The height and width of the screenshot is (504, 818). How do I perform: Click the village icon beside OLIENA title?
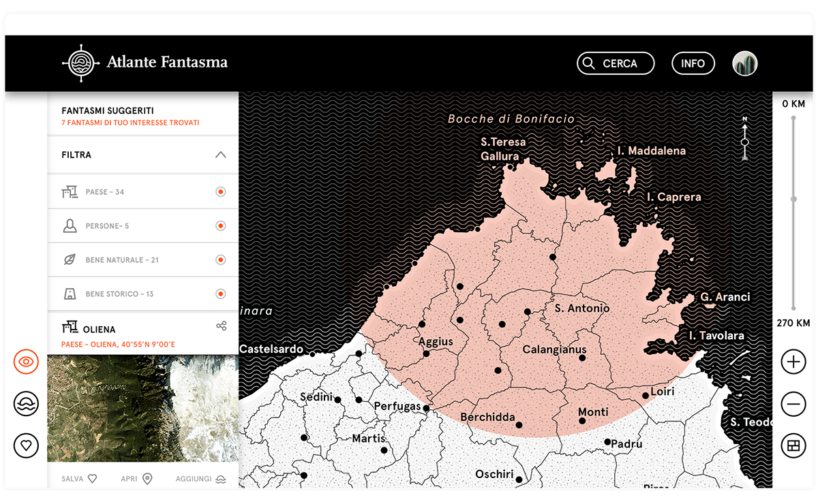click(x=70, y=328)
